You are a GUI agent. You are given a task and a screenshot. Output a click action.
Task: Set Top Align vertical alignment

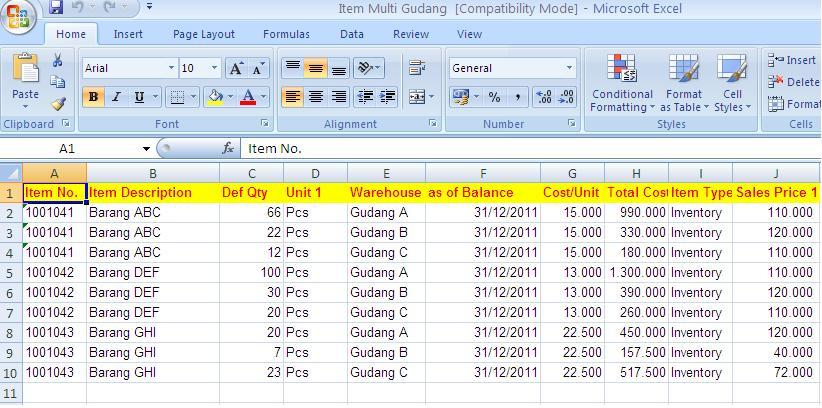293,68
